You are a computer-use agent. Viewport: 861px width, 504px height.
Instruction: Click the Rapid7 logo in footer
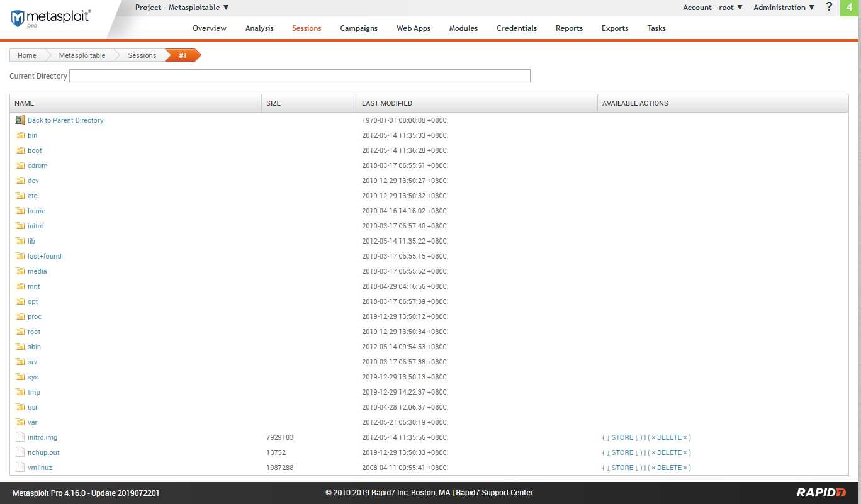pos(821,493)
